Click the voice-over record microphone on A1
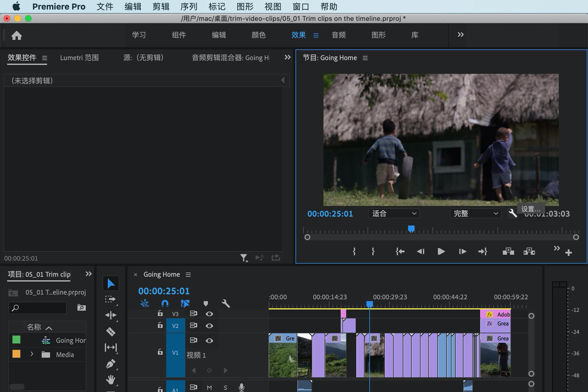Viewport: 588px width, 392px height. pyautogui.click(x=242, y=387)
